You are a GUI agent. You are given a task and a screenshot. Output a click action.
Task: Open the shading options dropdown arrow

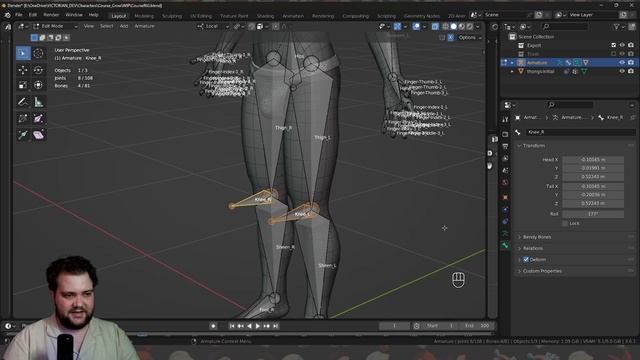point(478,26)
